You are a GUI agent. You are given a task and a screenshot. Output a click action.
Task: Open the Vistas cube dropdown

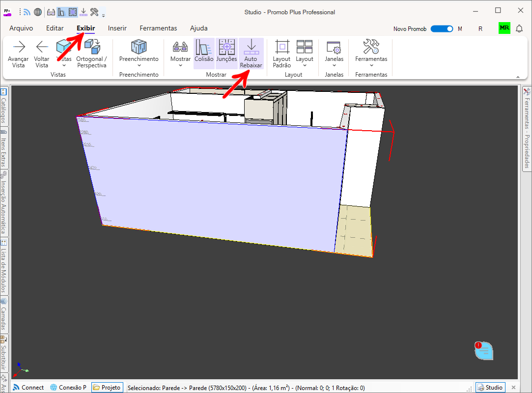[x=64, y=54]
